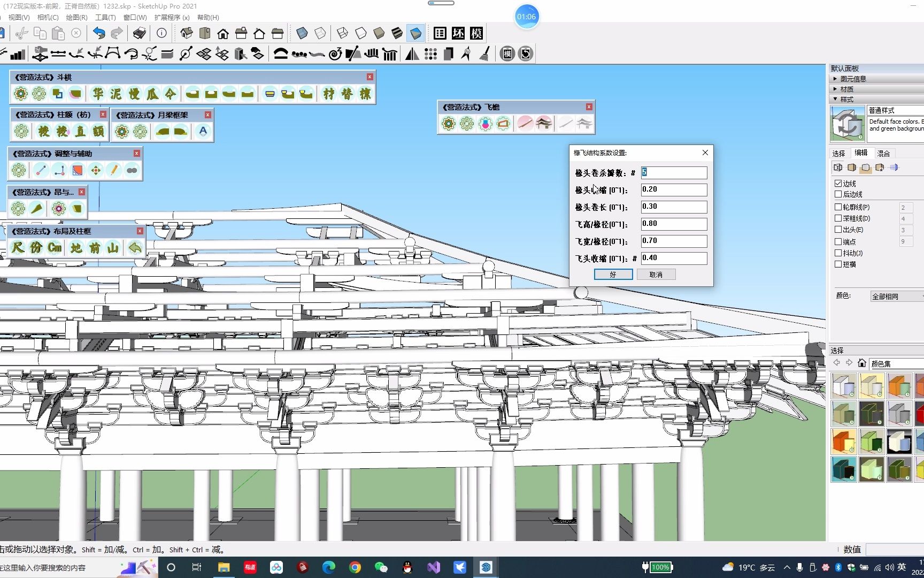This screenshot has height=578, width=924.
Task: Click the 飞高/椽径 input field
Action: pyautogui.click(x=673, y=224)
